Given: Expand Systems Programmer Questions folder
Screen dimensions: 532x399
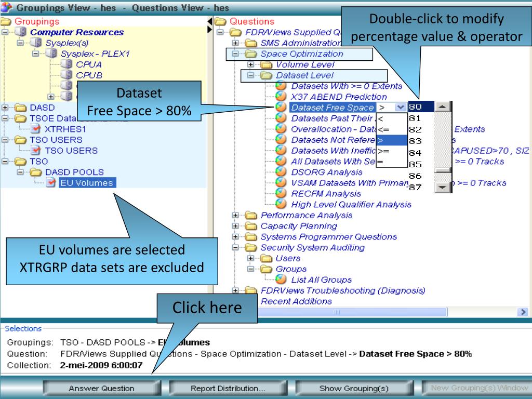Looking at the screenshot, I should (x=235, y=237).
